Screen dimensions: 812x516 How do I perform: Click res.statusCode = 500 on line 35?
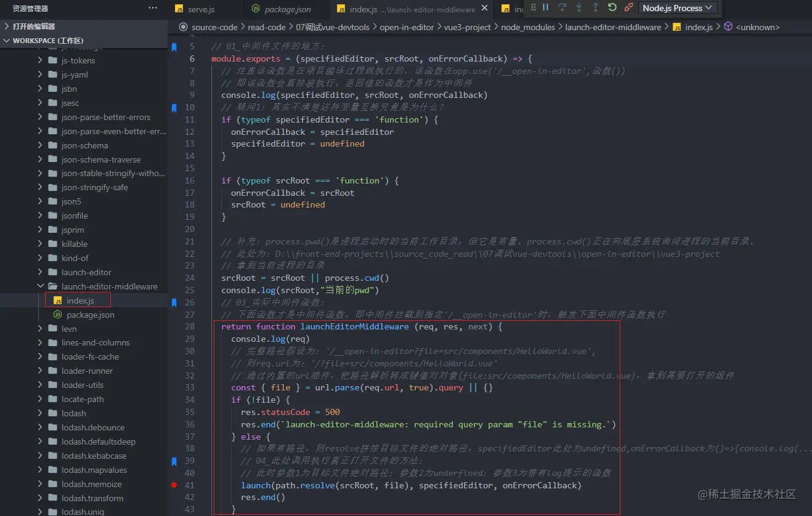point(290,412)
